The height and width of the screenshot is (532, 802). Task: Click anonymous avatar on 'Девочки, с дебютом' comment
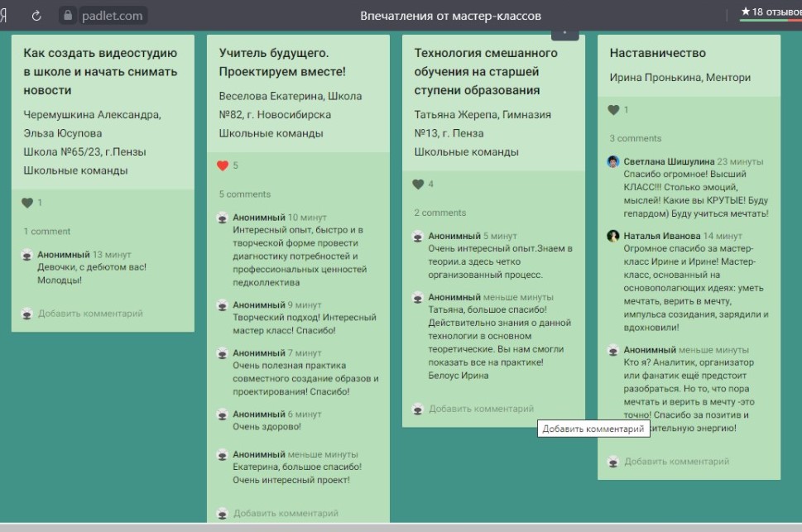tap(27, 255)
